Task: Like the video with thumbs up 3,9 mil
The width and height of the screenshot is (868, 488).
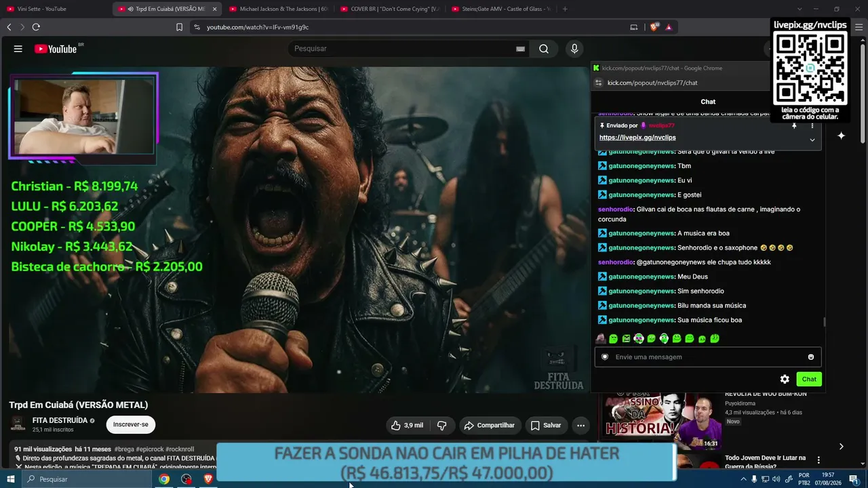Action: (407, 425)
